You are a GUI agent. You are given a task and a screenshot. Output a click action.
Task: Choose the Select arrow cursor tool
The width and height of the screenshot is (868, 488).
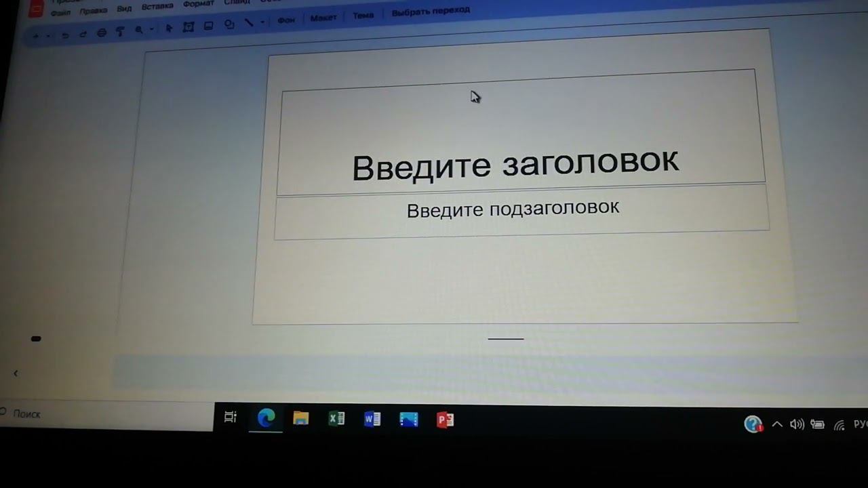click(169, 28)
